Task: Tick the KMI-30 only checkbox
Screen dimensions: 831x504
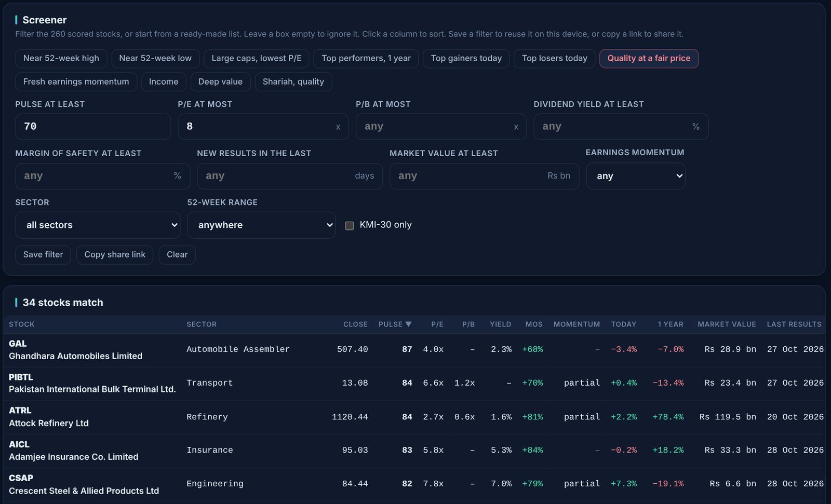Action: tap(350, 225)
